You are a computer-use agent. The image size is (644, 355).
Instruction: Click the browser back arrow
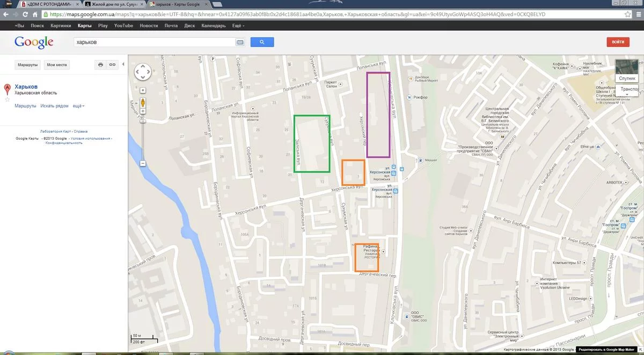[x=6, y=15]
